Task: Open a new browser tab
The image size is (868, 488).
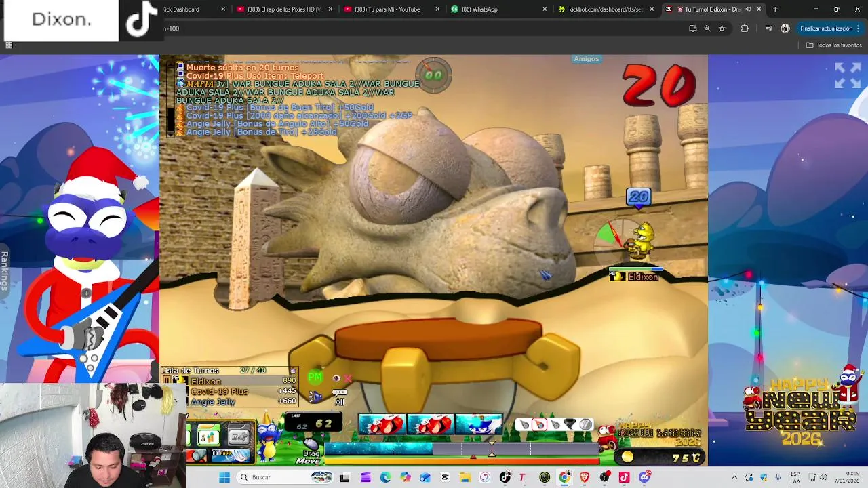Action: (775, 9)
